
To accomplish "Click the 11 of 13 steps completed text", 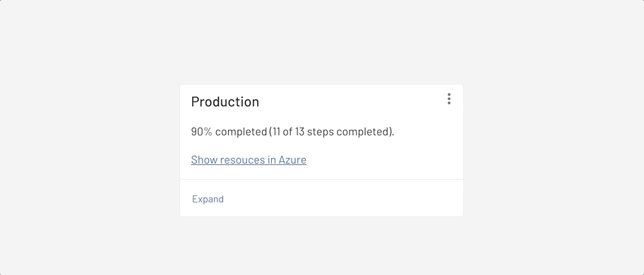I will coord(330,132).
